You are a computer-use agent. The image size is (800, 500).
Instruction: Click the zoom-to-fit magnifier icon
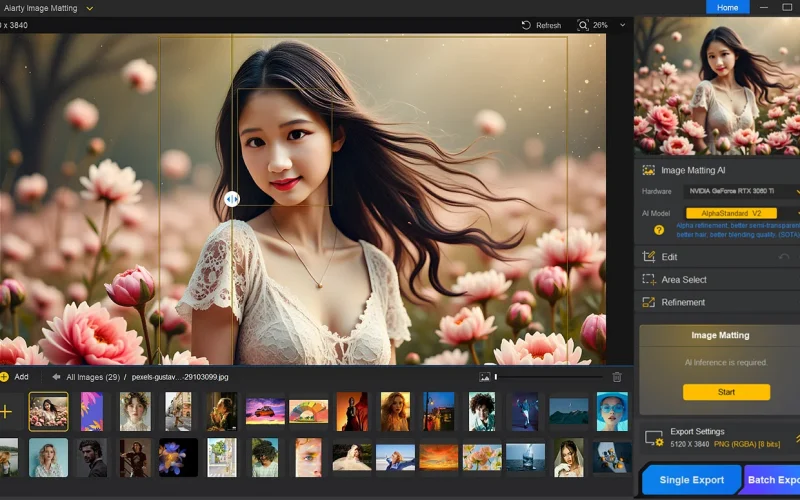pyautogui.click(x=583, y=25)
